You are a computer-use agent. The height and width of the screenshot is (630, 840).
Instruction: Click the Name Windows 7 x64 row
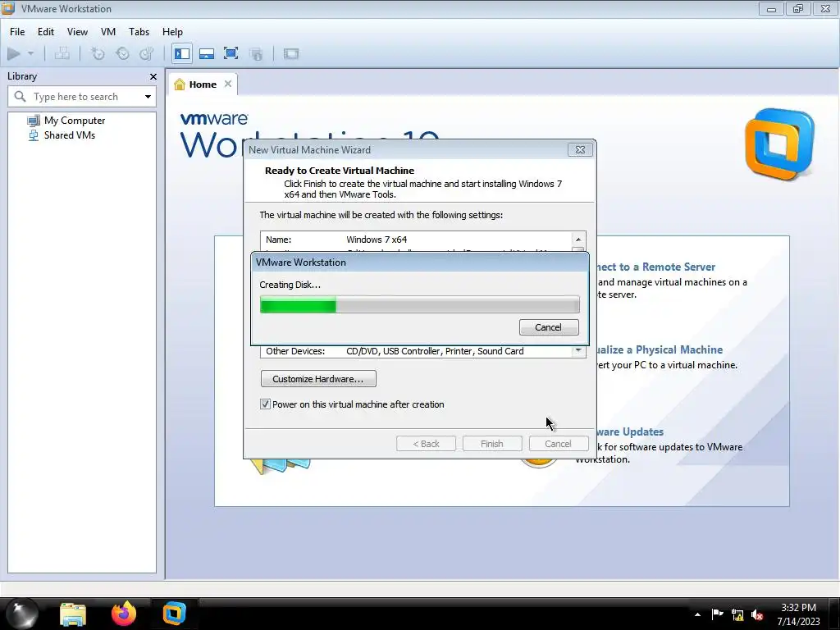pos(416,240)
